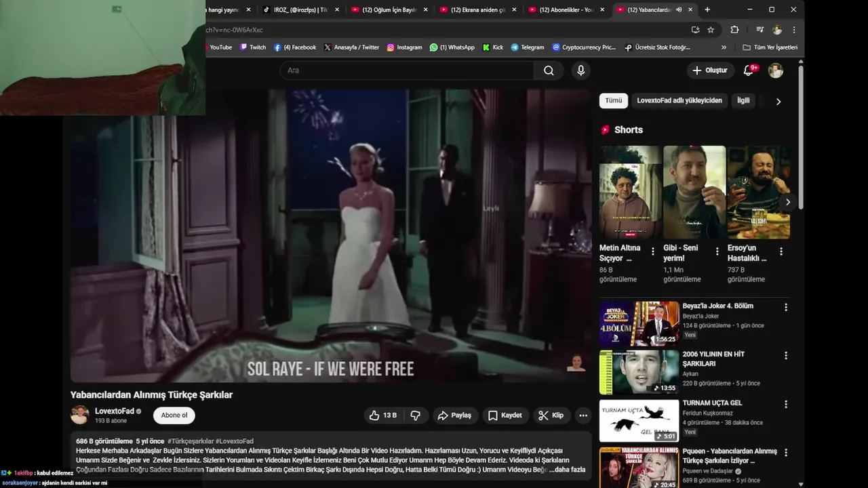Open more actions menu below video
The width and height of the screenshot is (868, 488).
pyautogui.click(x=583, y=415)
